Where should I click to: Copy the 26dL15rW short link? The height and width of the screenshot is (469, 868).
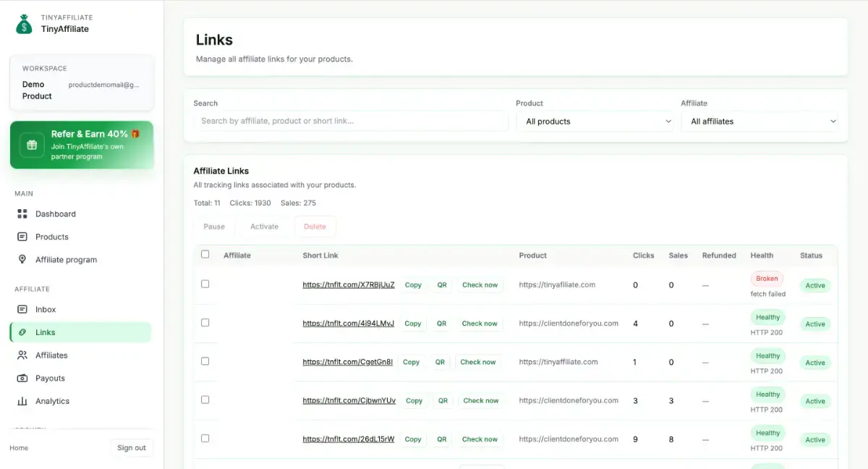413,439
